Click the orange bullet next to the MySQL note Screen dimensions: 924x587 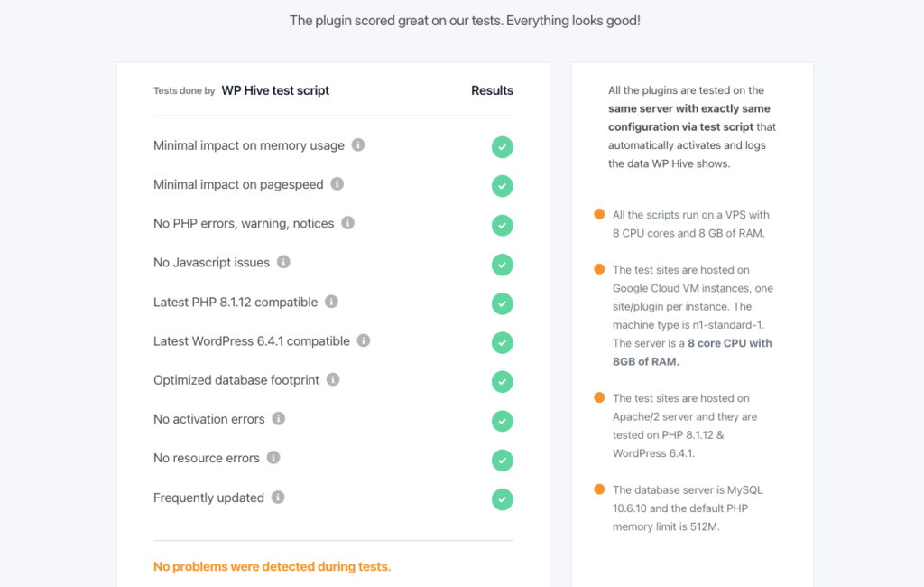point(599,489)
